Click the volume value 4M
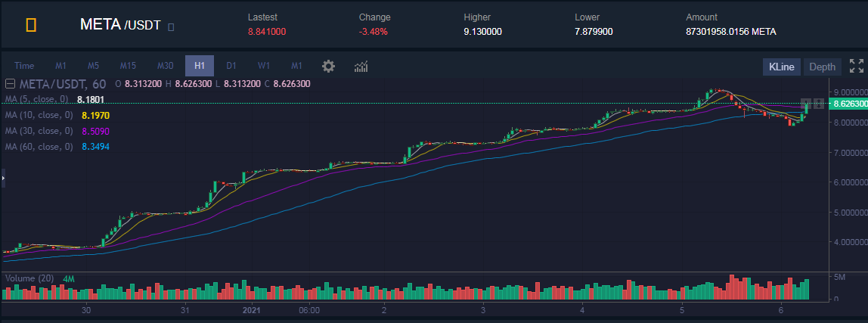Screen dimensions: 868x323 (x=69, y=278)
